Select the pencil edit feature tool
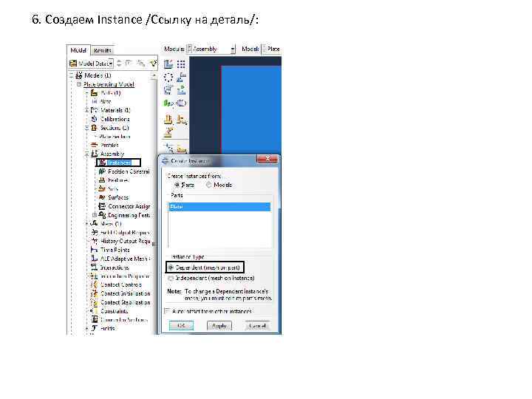 168,132
